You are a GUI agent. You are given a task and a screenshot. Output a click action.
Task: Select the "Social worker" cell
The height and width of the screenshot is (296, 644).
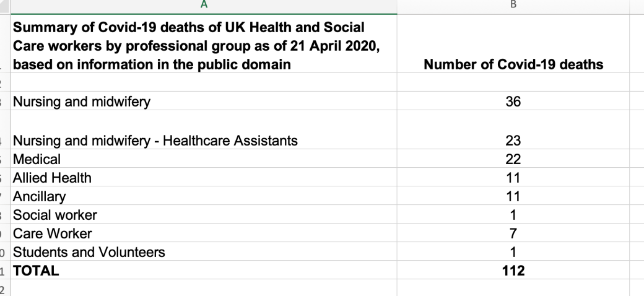pyautogui.click(x=55, y=215)
